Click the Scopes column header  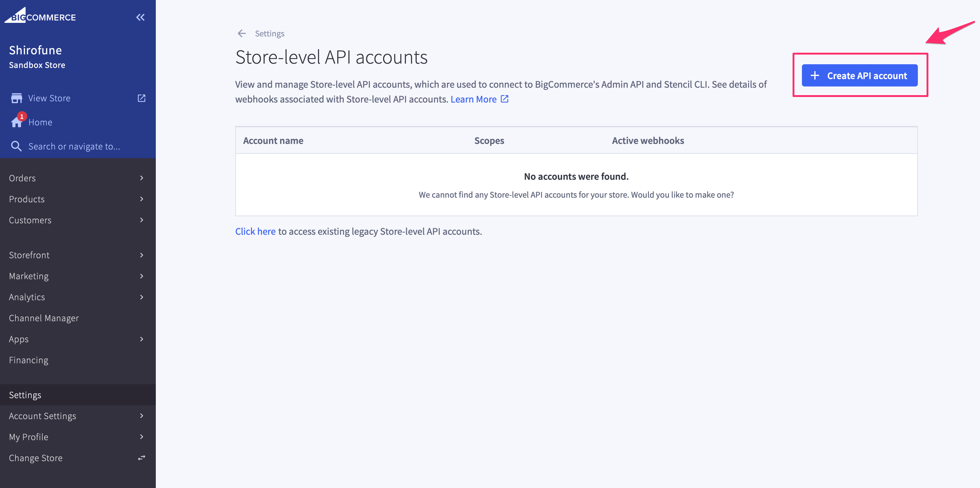click(489, 141)
